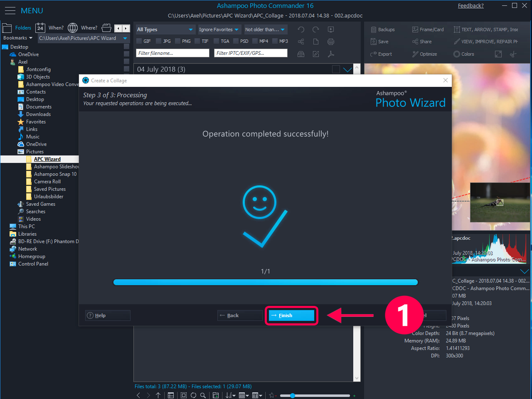Tick the 04 July 2018 group checkbox
The height and width of the screenshot is (399, 532).
point(336,69)
